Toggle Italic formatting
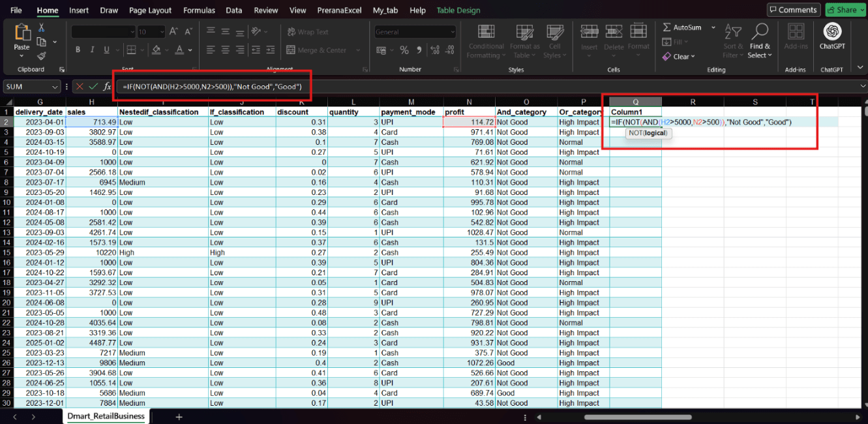 [x=92, y=50]
